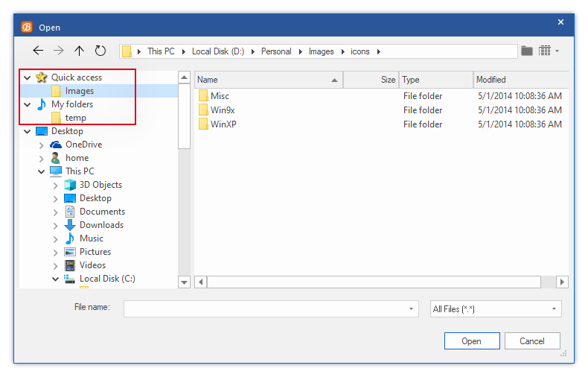This screenshot has height=377, width=588.
Task: Select the Misc folder row
Action: point(381,96)
